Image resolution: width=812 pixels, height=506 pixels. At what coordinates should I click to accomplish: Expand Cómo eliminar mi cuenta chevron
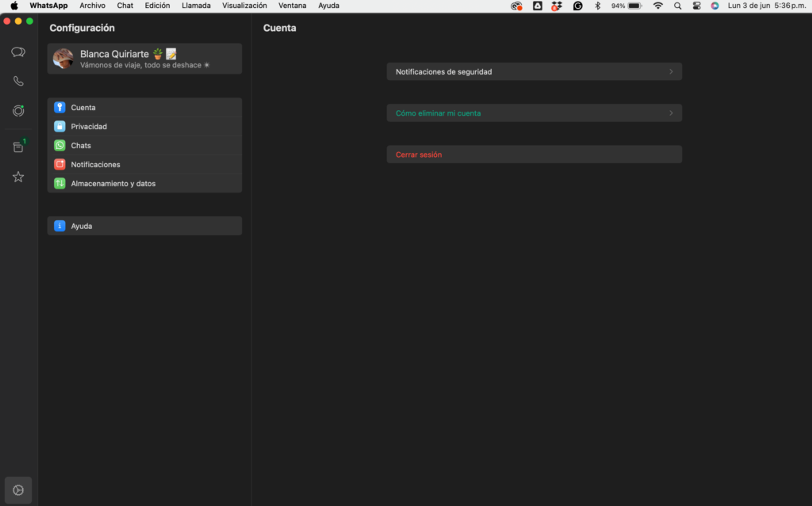pyautogui.click(x=671, y=113)
